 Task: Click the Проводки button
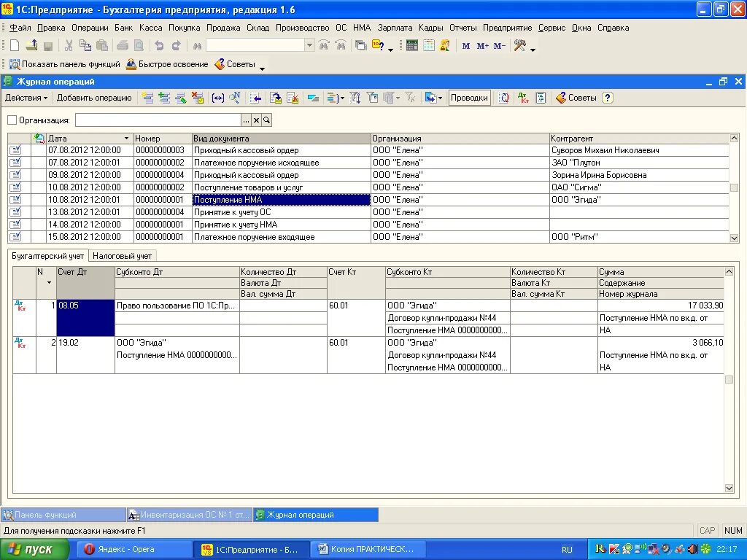469,98
